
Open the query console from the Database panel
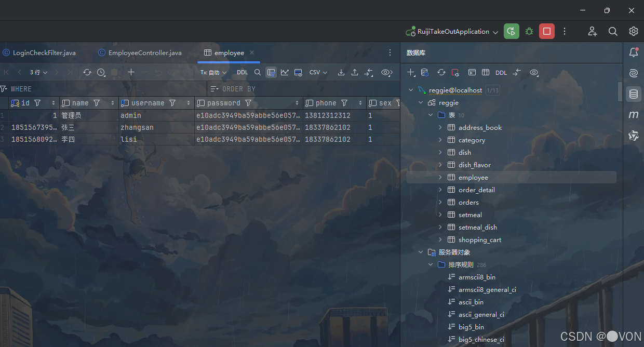coord(472,73)
